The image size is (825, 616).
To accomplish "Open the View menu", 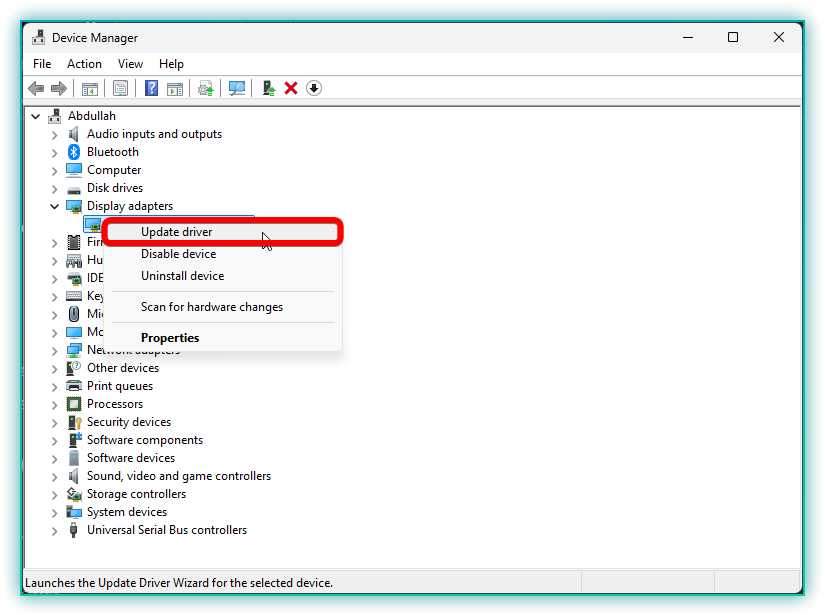I will coord(130,64).
